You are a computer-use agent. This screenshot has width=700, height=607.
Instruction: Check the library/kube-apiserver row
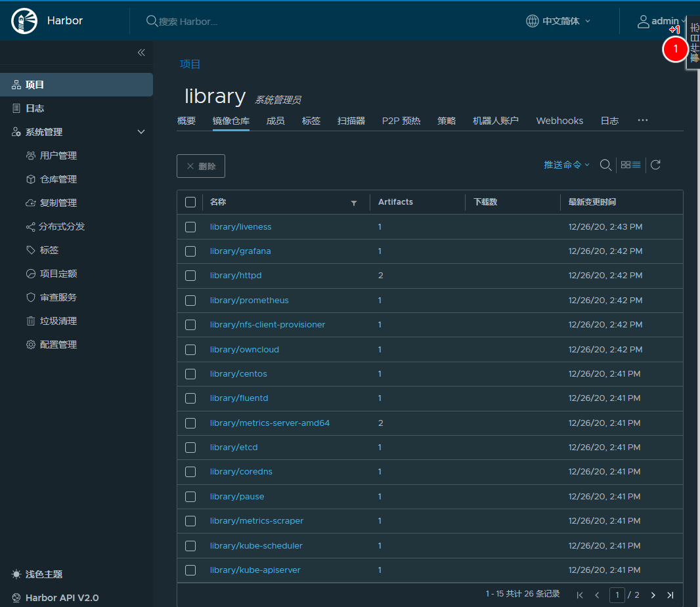tap(190, 570)
